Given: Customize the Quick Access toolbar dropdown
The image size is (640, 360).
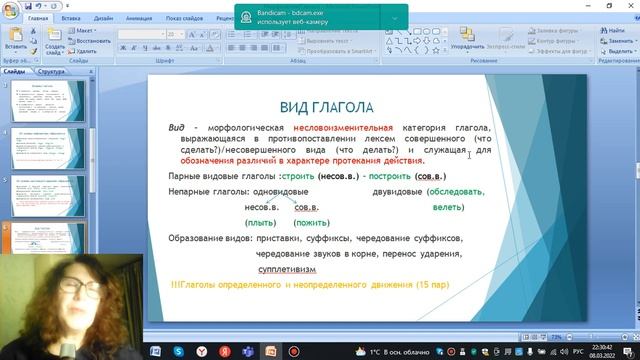Looking at the screenshot, I should [x=67, y=6].
